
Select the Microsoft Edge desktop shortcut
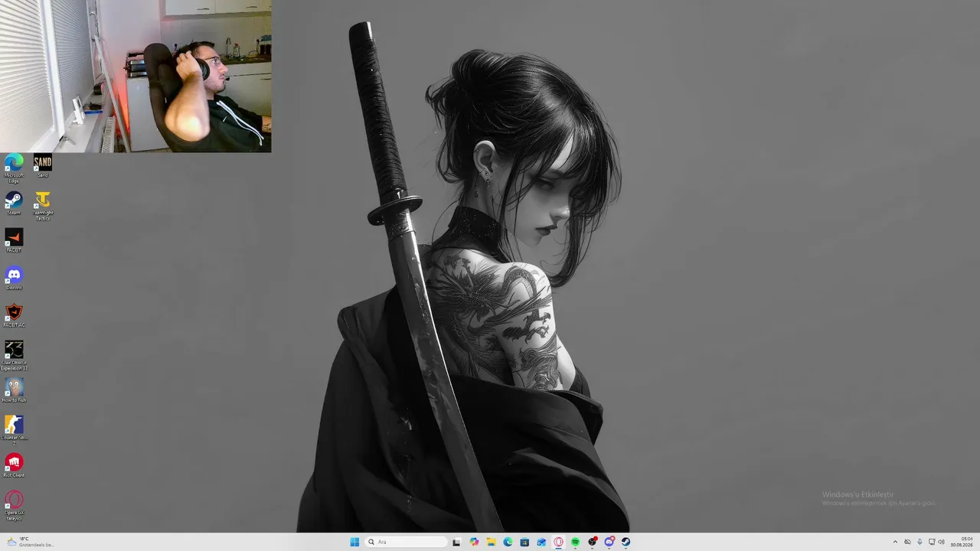[14, 168]
